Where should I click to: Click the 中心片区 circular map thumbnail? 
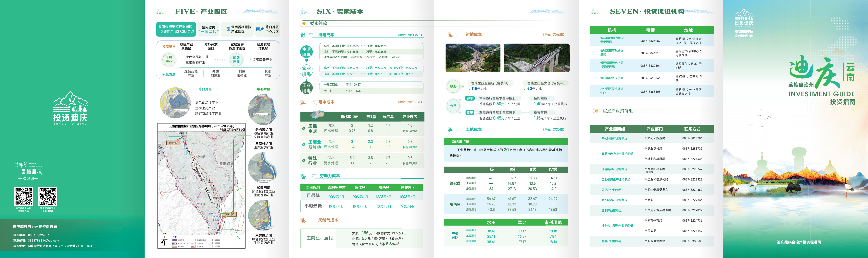262,110
